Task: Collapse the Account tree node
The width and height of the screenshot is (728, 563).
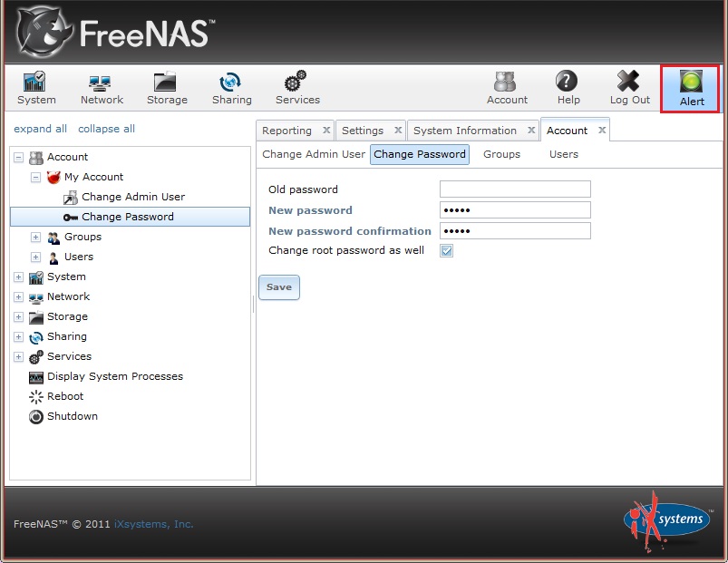Action: (18, 158)
